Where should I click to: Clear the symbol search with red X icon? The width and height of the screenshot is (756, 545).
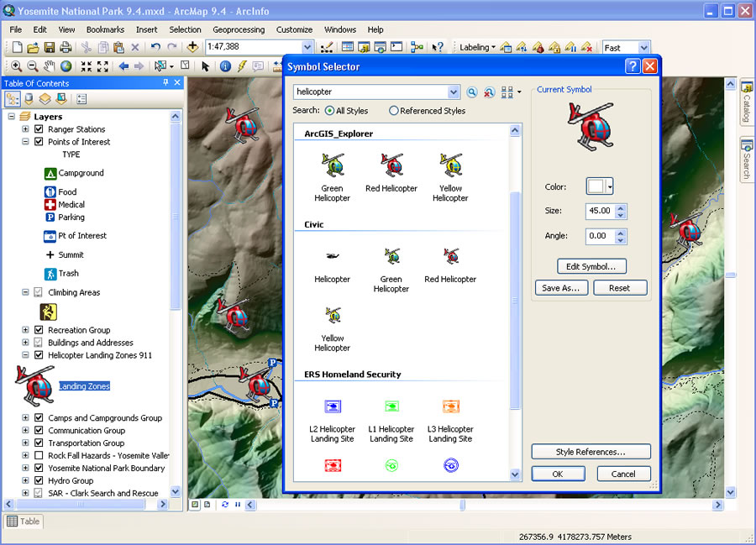coord(489,92)
